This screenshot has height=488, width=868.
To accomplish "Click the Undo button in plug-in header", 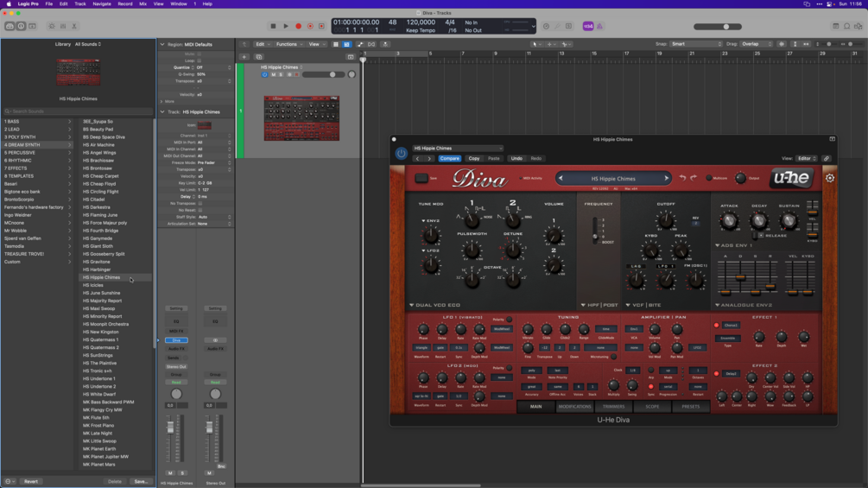I will [x=516, y=159].
